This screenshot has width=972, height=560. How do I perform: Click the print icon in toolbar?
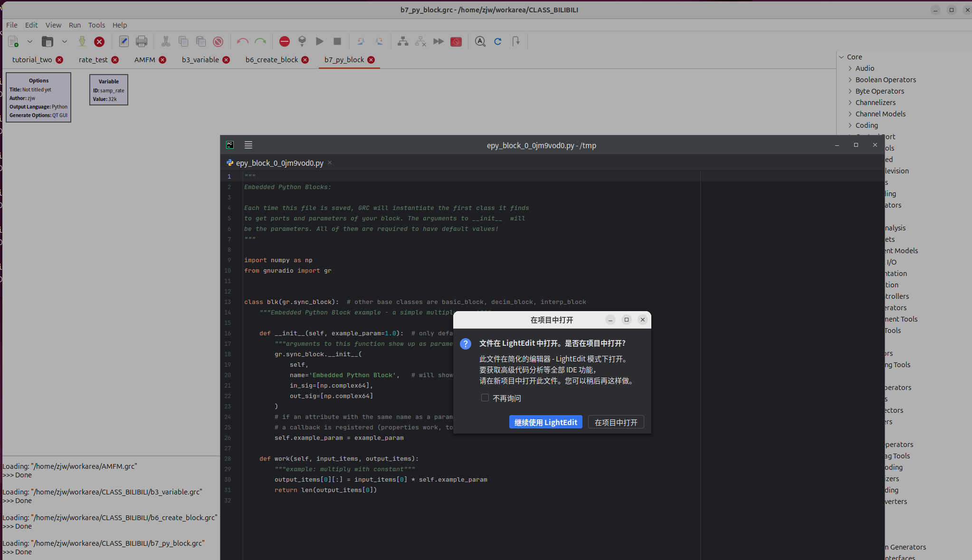coord(142,42)
